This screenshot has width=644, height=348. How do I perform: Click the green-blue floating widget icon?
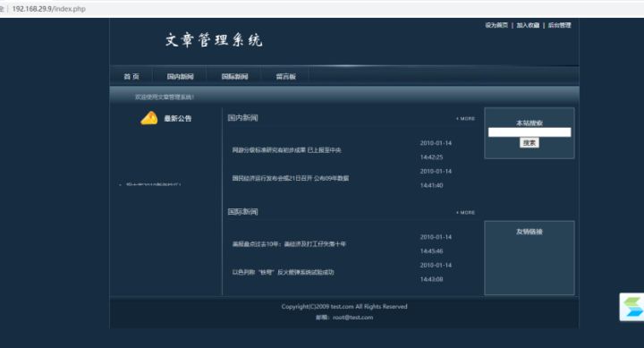tap(632, 307)
